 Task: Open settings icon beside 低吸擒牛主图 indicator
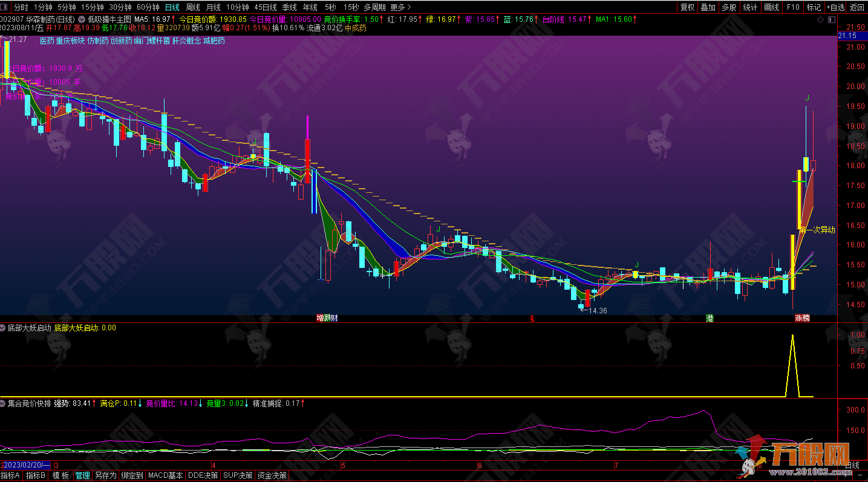82,19
